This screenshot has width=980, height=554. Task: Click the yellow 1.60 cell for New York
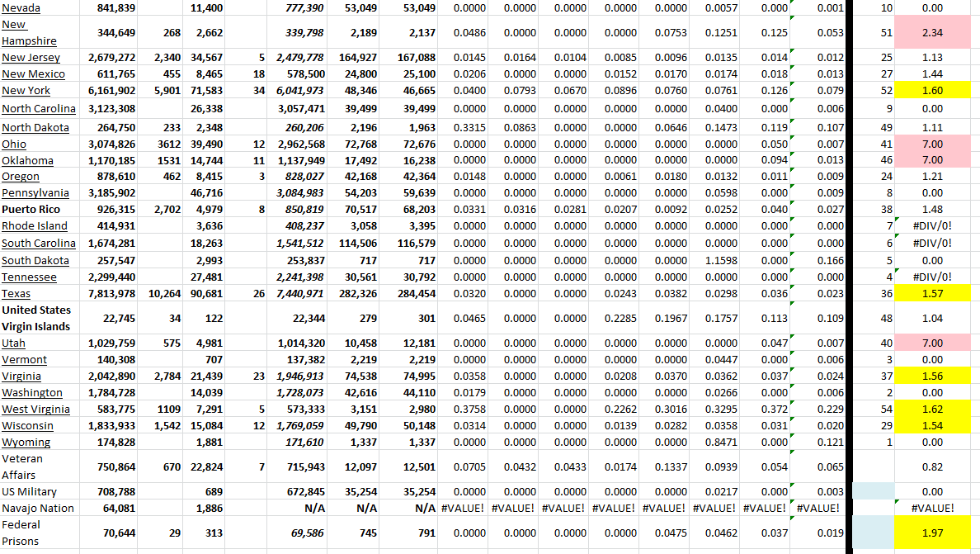pyautogui.click(x=932, y=91)
